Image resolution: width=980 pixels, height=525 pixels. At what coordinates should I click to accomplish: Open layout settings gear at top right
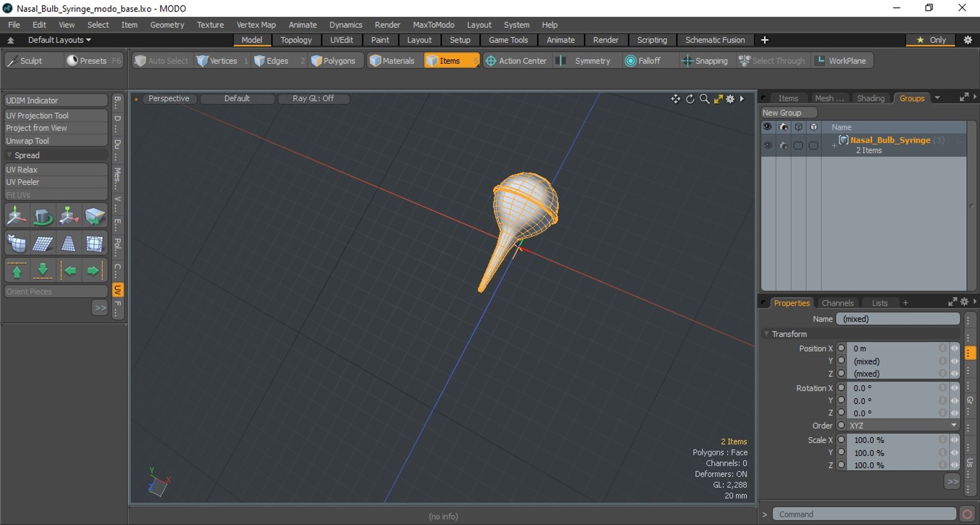click(x=968, y=40)
